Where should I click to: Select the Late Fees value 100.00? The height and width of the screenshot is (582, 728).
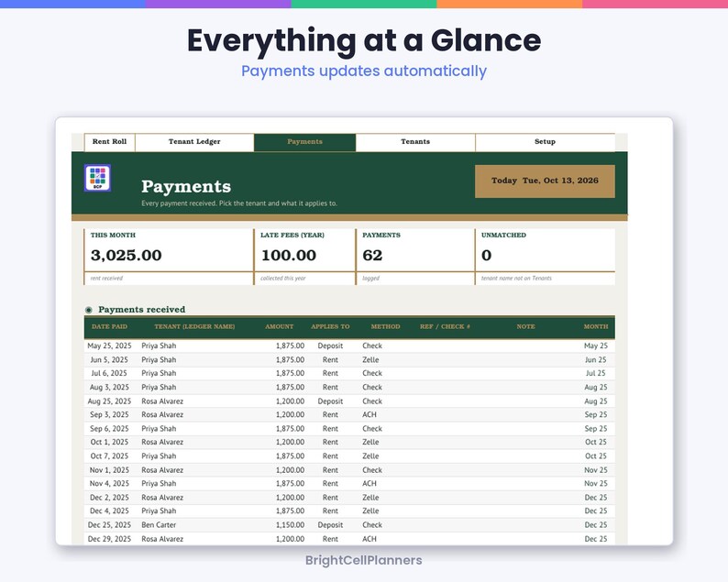click(288, 256)
